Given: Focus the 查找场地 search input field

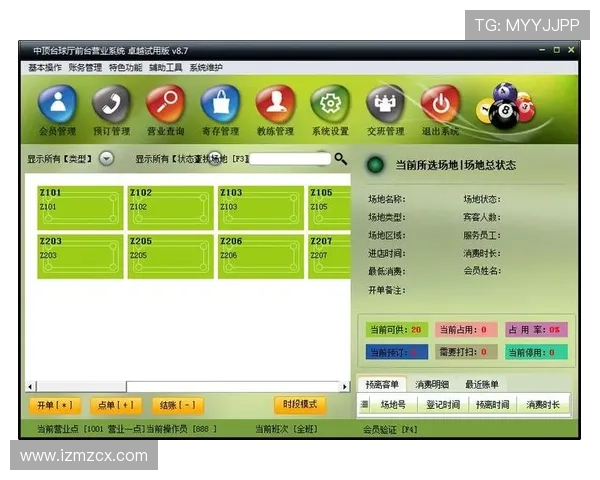Looking at the screenshot, I should coord(290,159).
